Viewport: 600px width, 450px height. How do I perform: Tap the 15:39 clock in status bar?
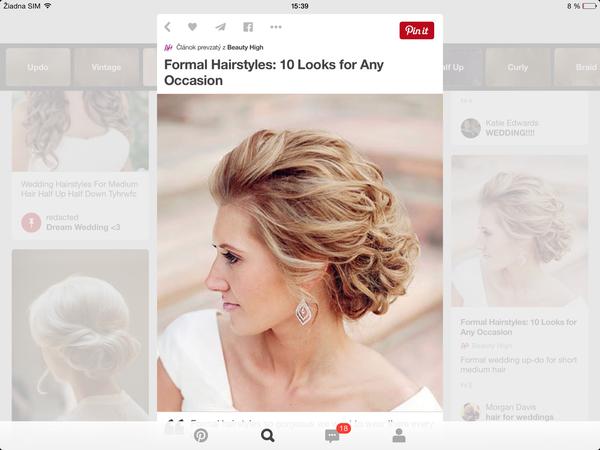click(300, 6)
